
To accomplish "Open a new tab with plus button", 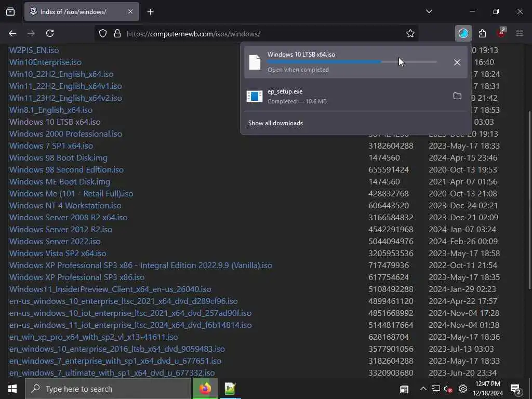I will pos(151,12).
